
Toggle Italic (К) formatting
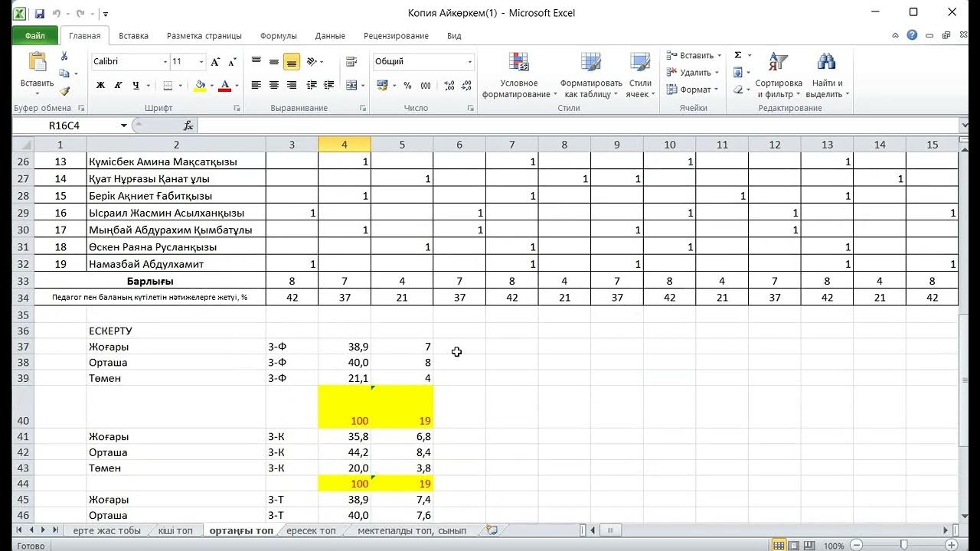[118, 86]
